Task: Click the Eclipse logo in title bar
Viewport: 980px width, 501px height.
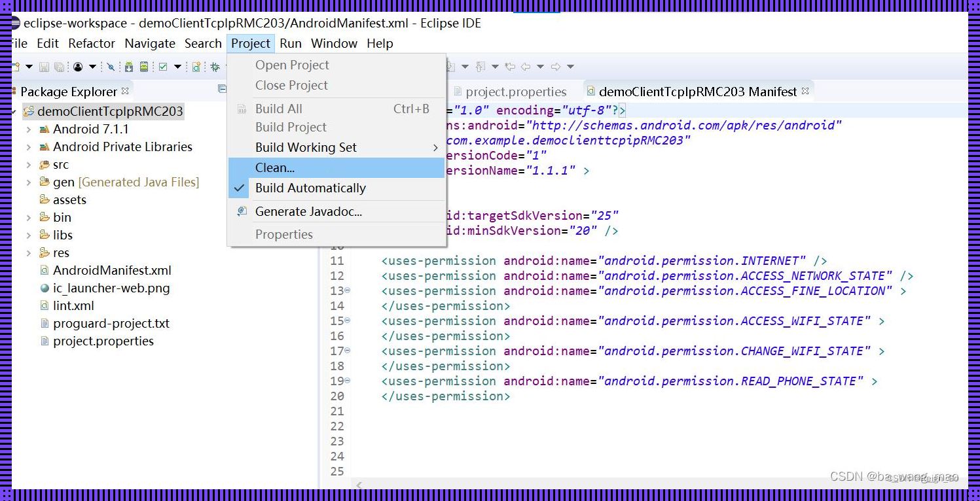Action: [x=14, y=24]
